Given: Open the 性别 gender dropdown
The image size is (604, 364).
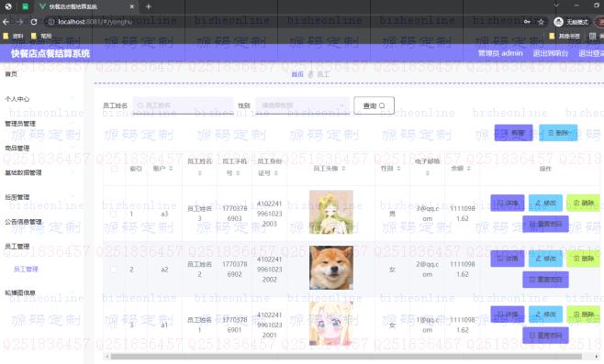Looking at the screenshot, I should point(302,105).
